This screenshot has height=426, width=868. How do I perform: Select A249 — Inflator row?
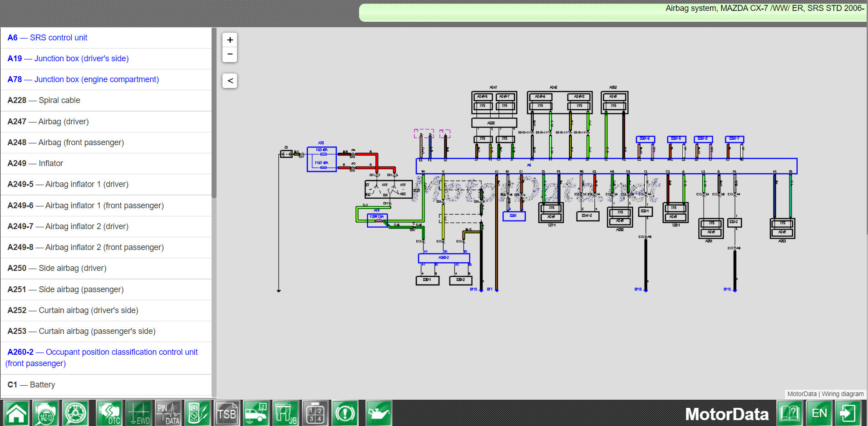[106, 163]
